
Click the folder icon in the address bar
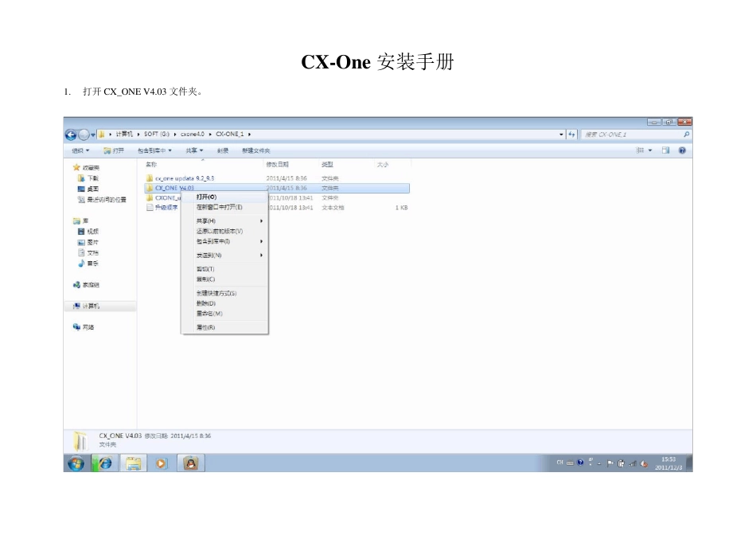tap(102, 134)
